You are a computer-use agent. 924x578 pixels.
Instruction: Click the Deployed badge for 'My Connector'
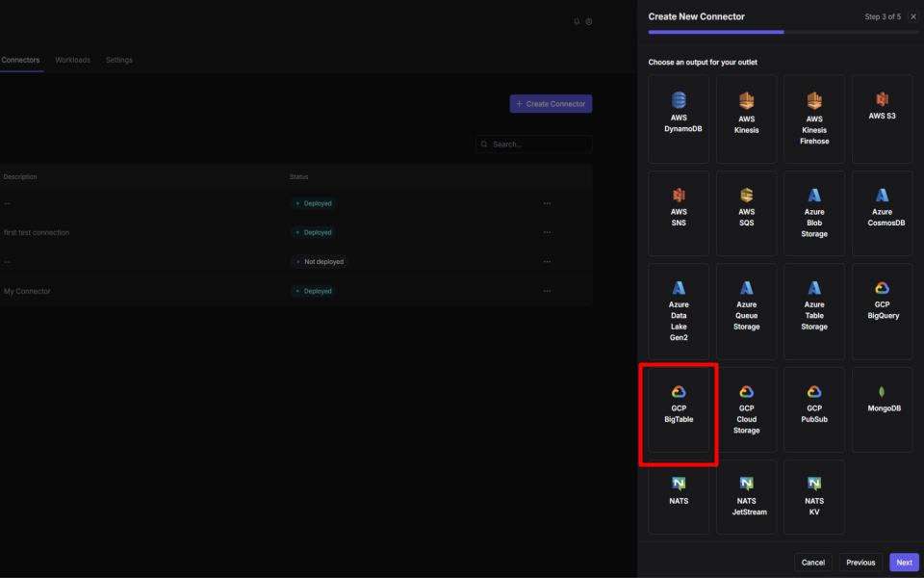point(313,291)
